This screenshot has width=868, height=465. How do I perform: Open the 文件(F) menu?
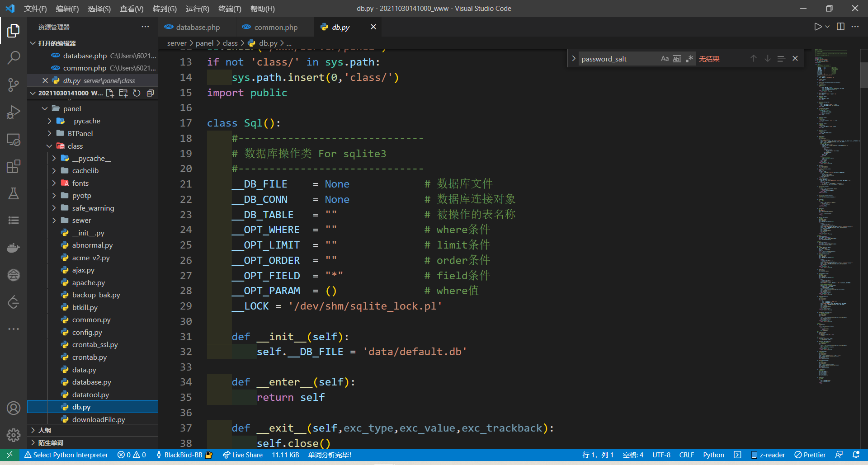[x=35, y=9]
